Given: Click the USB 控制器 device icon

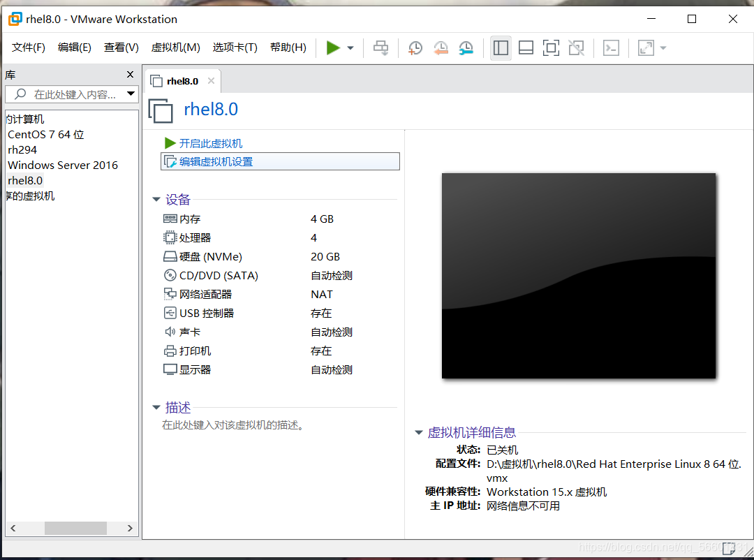Looking at the screenshot, I should (170, 314).
